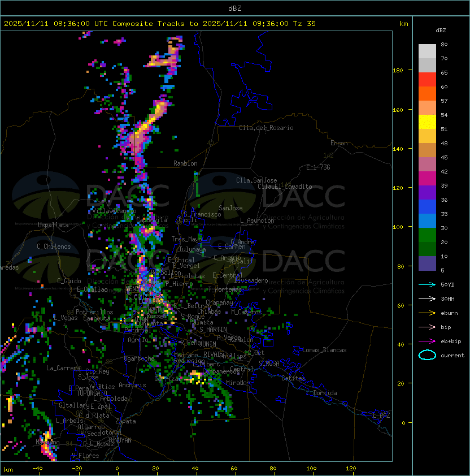This screenshot has height=476, width=470.
Task: Click the 'Clla.SanJose' map label
Action: [256, 180]
